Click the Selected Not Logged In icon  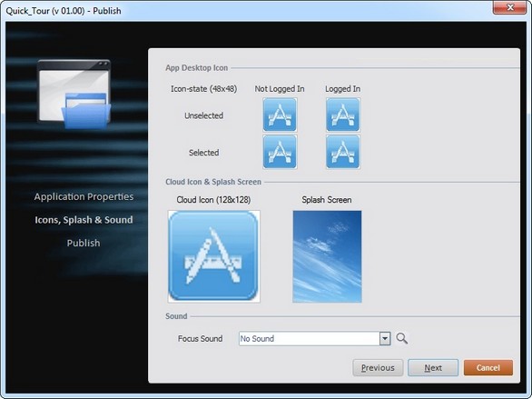point(280,152)
